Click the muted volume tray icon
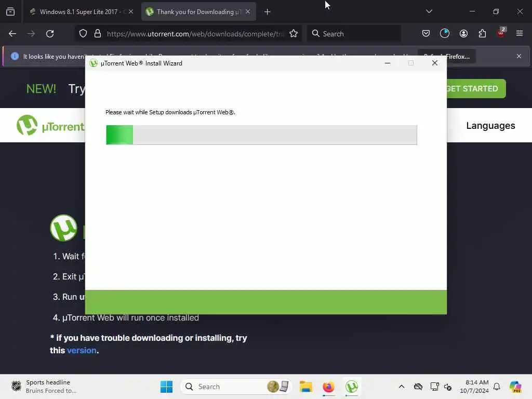Screen dimensions: 532x399 [x=448, y=387]
